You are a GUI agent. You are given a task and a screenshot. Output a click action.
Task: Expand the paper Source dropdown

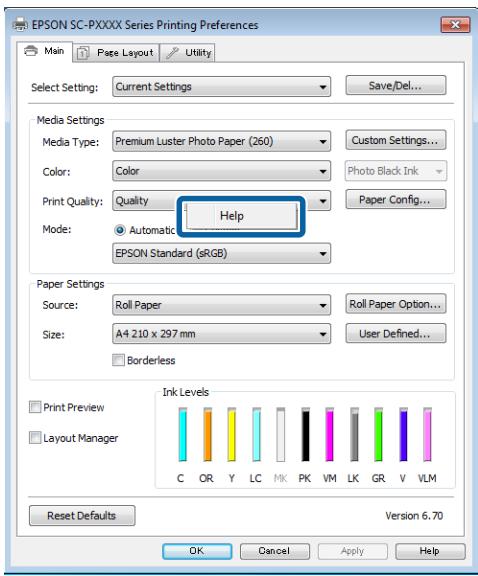pos(222,305)
